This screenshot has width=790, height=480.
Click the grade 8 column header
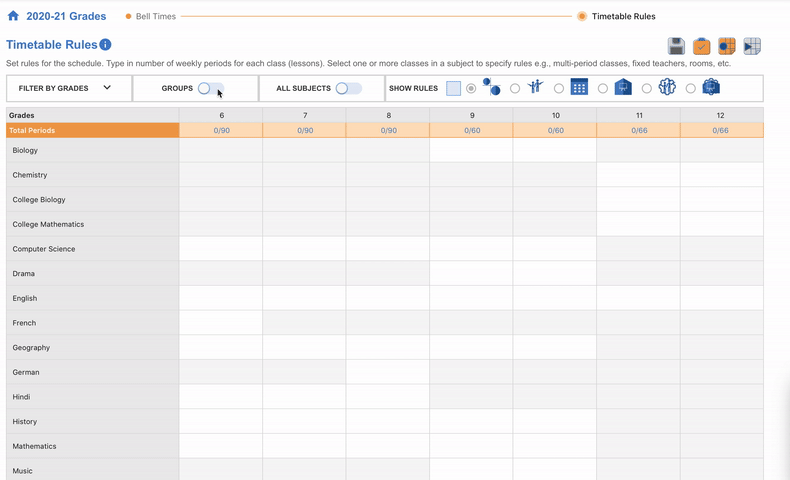[388, 115]
